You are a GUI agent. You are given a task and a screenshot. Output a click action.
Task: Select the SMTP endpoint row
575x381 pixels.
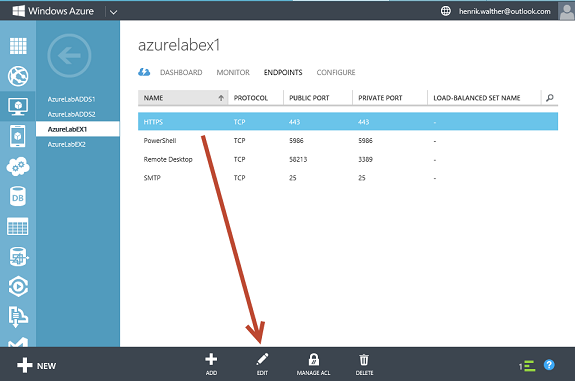tap(348, 178)
